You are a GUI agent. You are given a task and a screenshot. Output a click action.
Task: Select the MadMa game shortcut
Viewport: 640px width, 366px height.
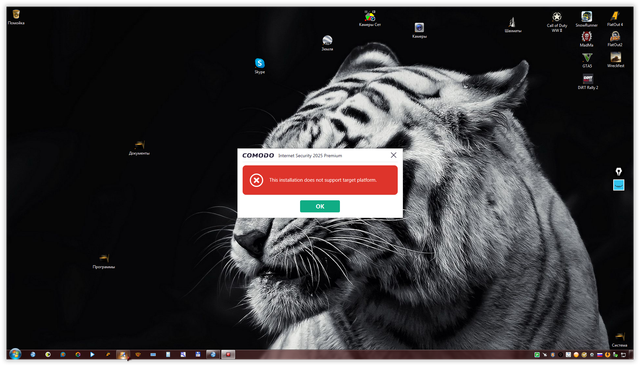[587, 39]
